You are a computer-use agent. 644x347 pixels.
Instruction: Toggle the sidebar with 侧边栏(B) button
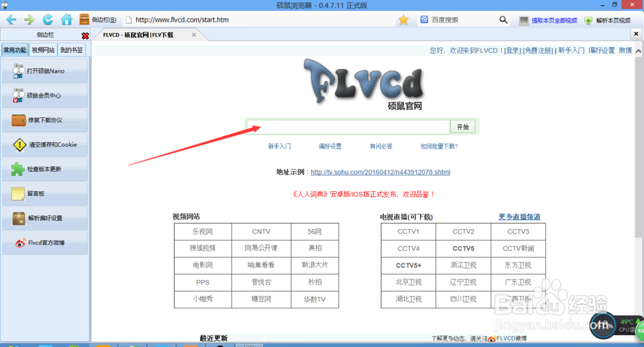[x=98, y=20]
